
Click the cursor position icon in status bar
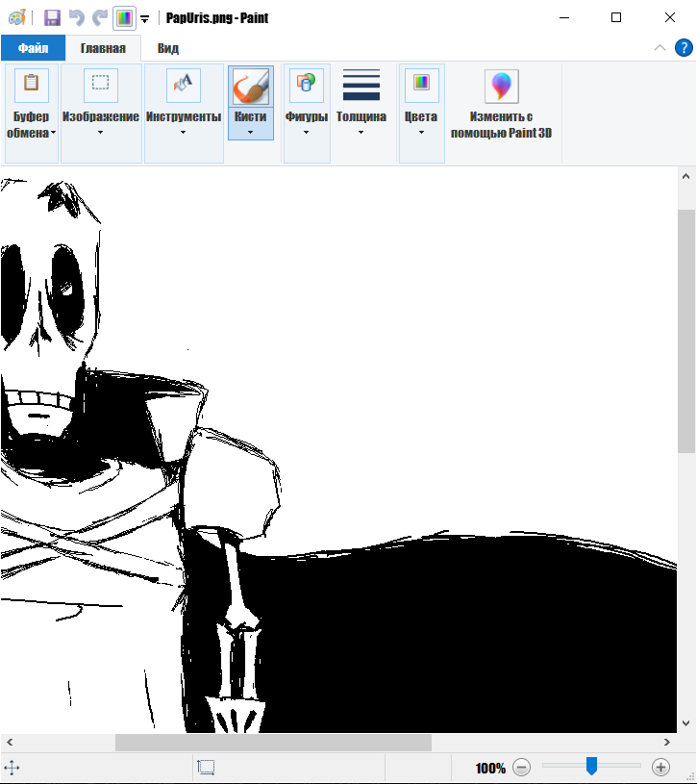(x=12, y=768)
